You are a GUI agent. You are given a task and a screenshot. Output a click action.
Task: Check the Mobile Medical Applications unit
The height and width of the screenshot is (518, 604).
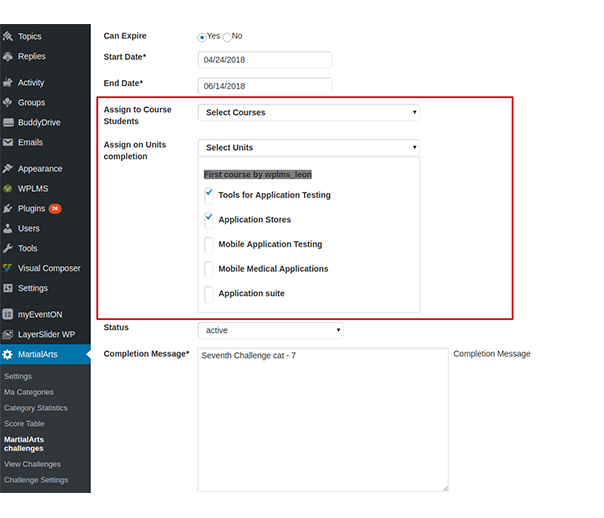click(209, 269)
